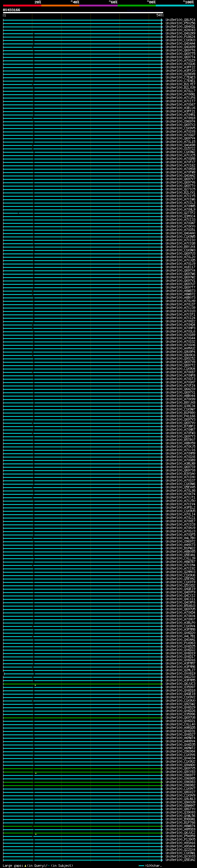Select the UniRef100_B5TR07 label
Screen dimensions: 197x868
(180, 440)
